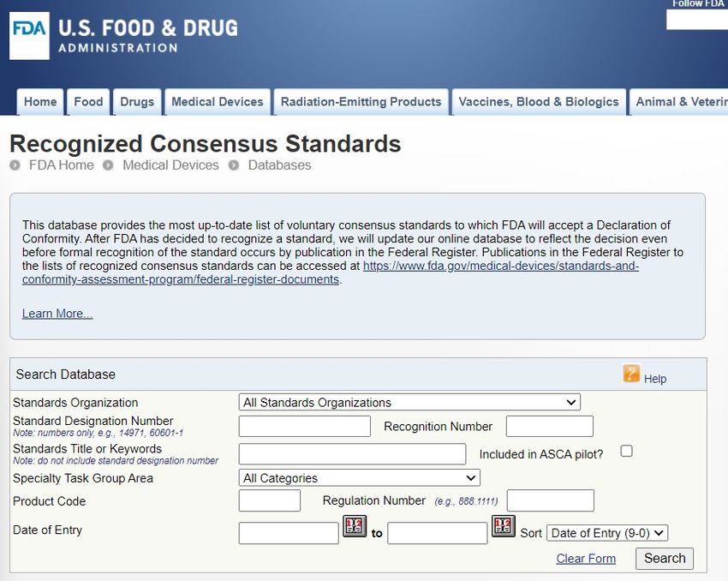728x581 pixels.
Task: Switch to the Medical Devices tab
Action: (218, 102)
